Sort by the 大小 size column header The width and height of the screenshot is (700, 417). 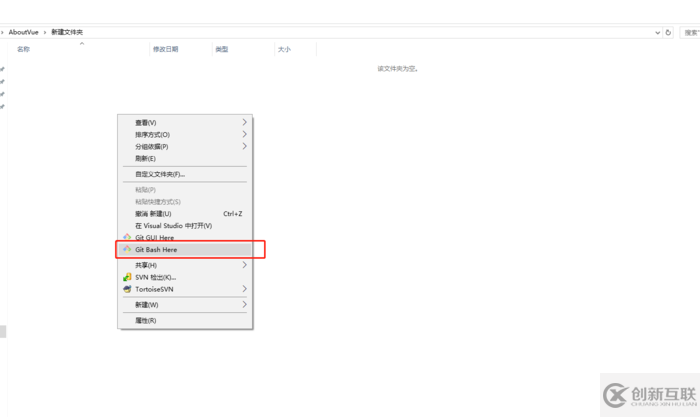point(284,49)
